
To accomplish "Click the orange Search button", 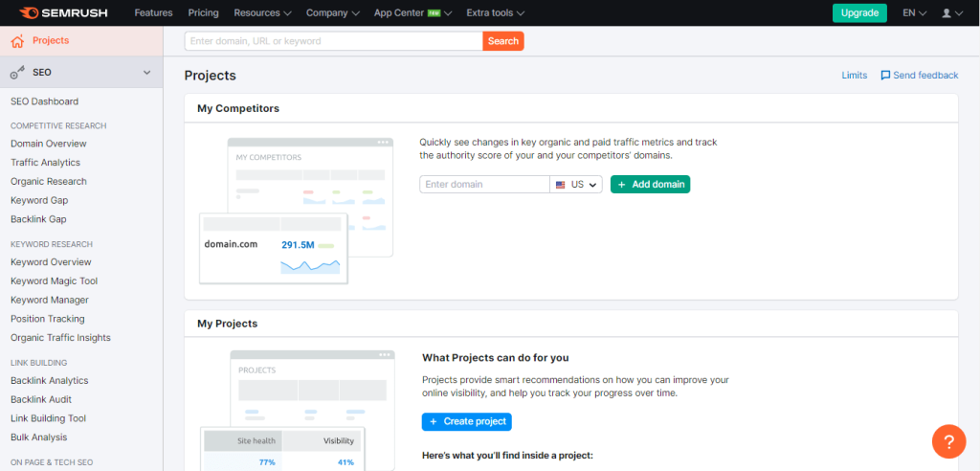I will pos(503,41).
